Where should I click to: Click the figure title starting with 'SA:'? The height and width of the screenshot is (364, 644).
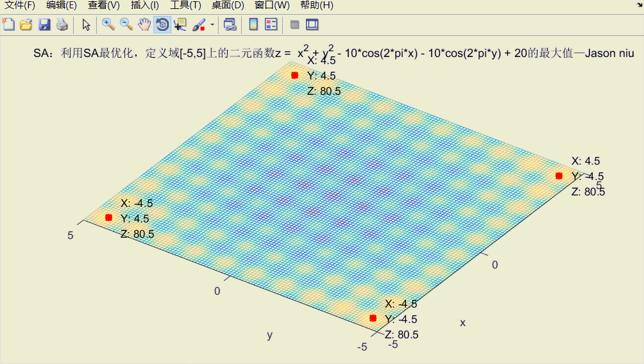point(334,53)
